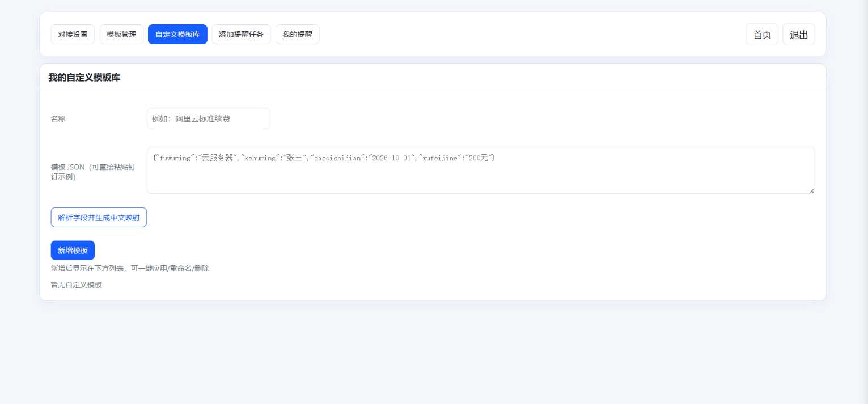
Task: Click the page's vertical scrollbar track
Action: click(863, 227)
